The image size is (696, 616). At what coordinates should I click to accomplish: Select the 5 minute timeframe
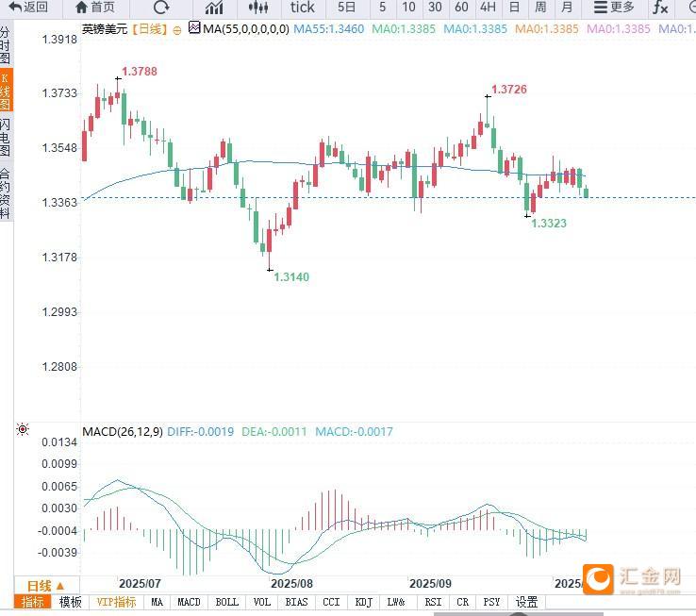tap(382, 8)
